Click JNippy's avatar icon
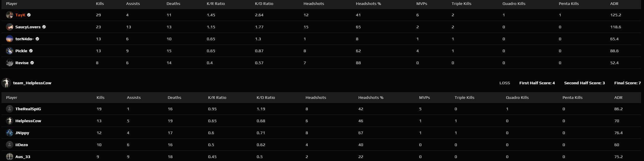 10,133
